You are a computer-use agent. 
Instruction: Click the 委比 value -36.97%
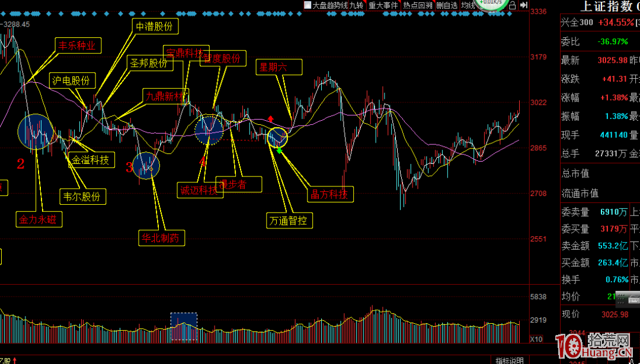(612, 41)
